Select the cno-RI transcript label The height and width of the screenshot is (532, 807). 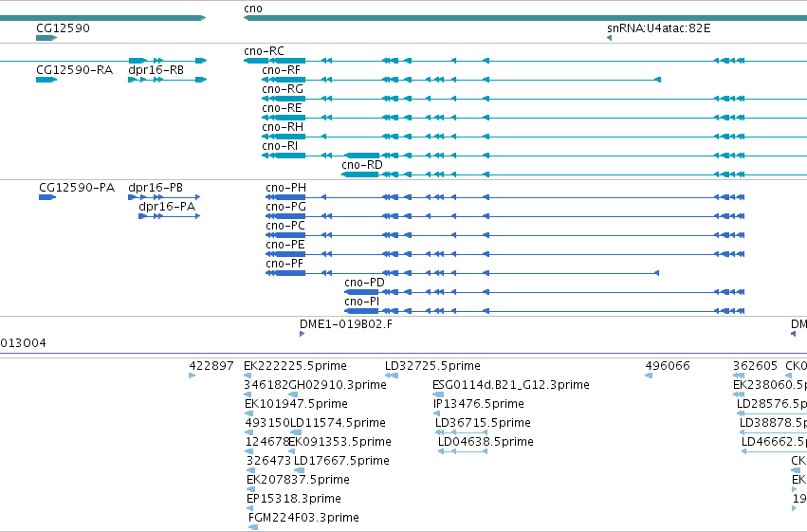tap(280, 146)
